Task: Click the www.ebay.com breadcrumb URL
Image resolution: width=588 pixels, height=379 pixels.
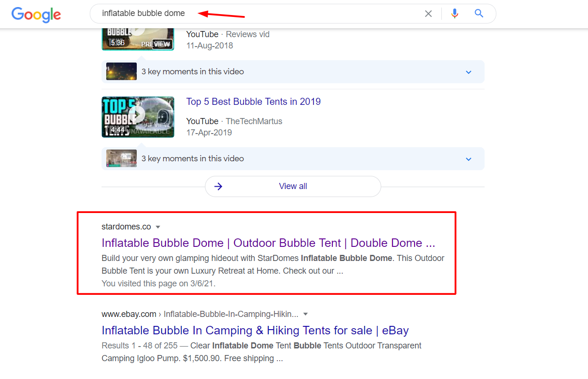Action: point(128,314)
